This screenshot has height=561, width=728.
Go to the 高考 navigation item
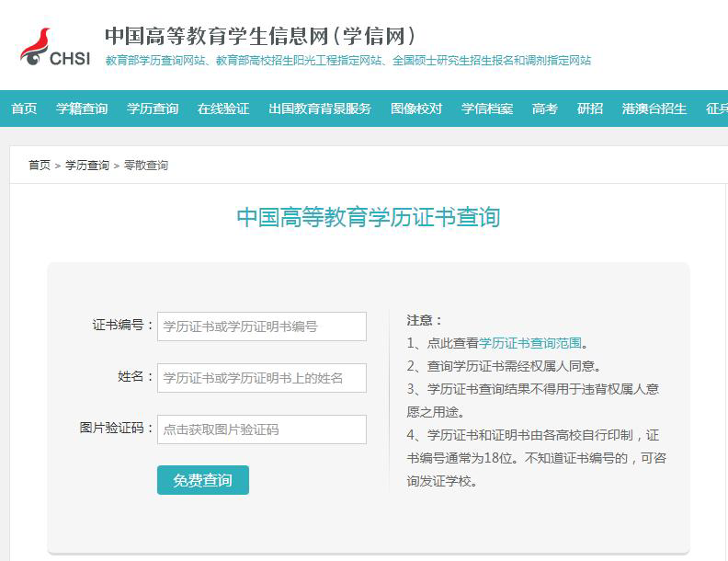[x=544, y=109]
